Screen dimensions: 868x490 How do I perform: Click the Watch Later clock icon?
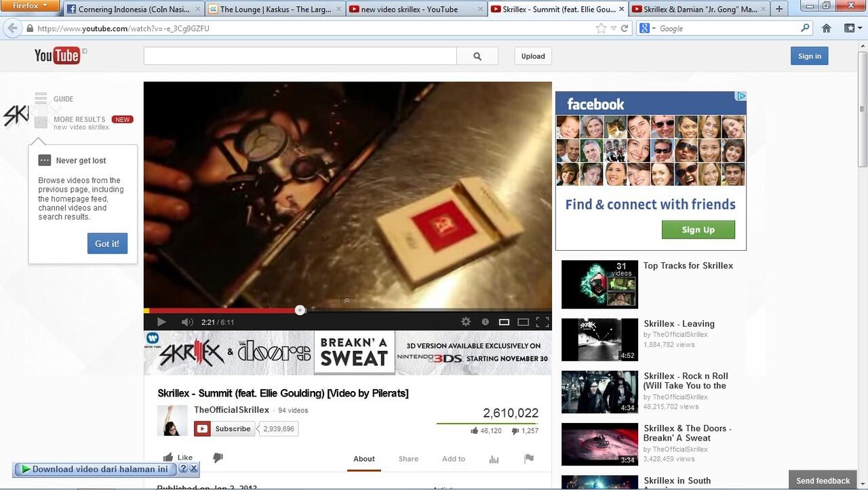485,322
